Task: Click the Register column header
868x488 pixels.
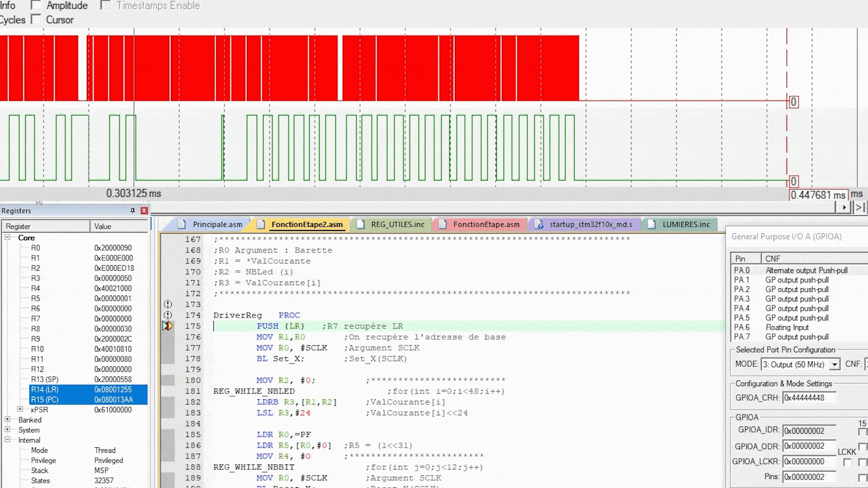Action: point(46,226)
